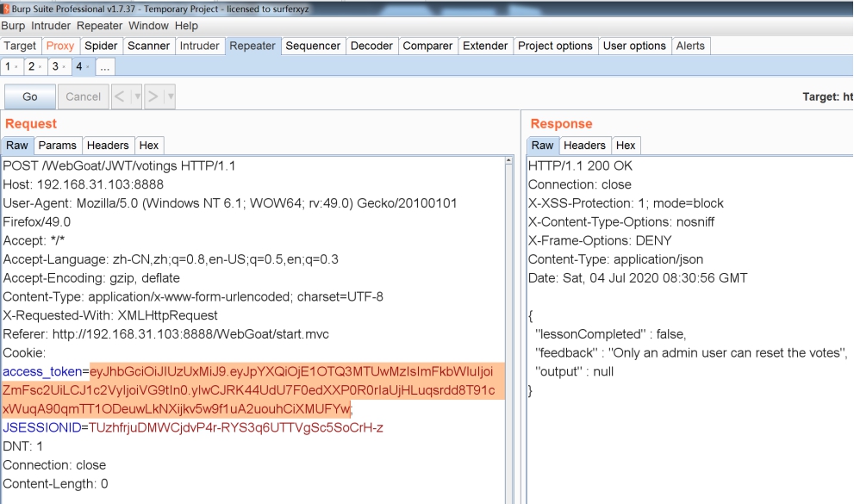
Task: Click the Referer header line
Action: coord(166,334)
